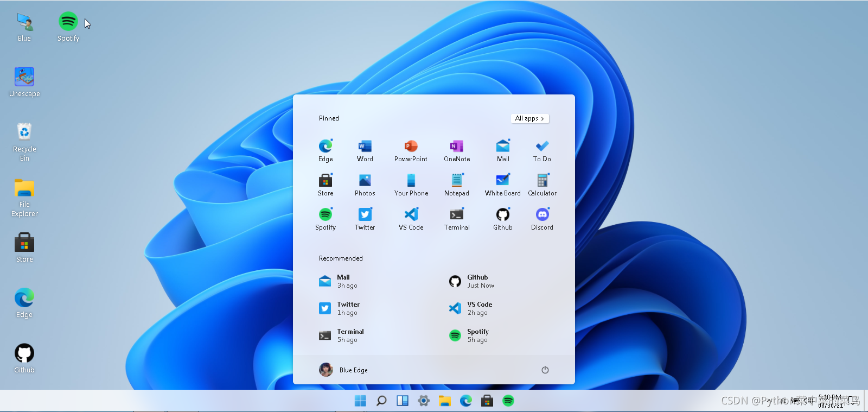Open the To Do pinned app
Screen dimensions: 868x412
click(x=542, y=150)
